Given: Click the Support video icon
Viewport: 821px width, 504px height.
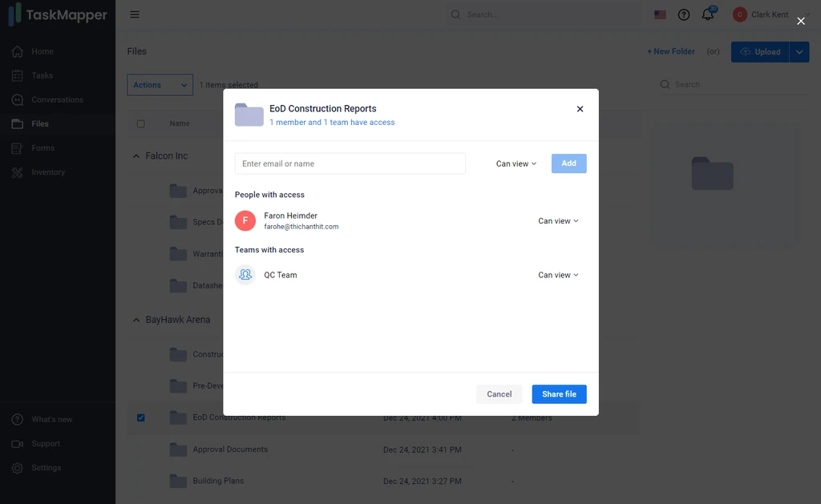Looking at the screenshot, I should (18, 444).
